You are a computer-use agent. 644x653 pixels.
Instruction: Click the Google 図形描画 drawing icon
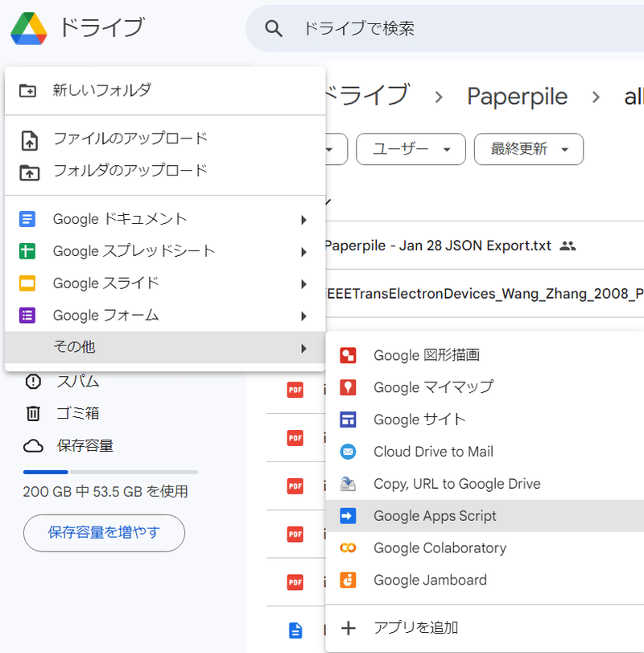348,355
